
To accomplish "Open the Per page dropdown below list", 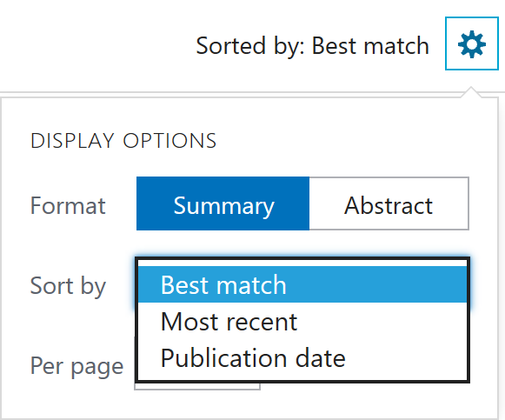I will (x=197, y=386).
